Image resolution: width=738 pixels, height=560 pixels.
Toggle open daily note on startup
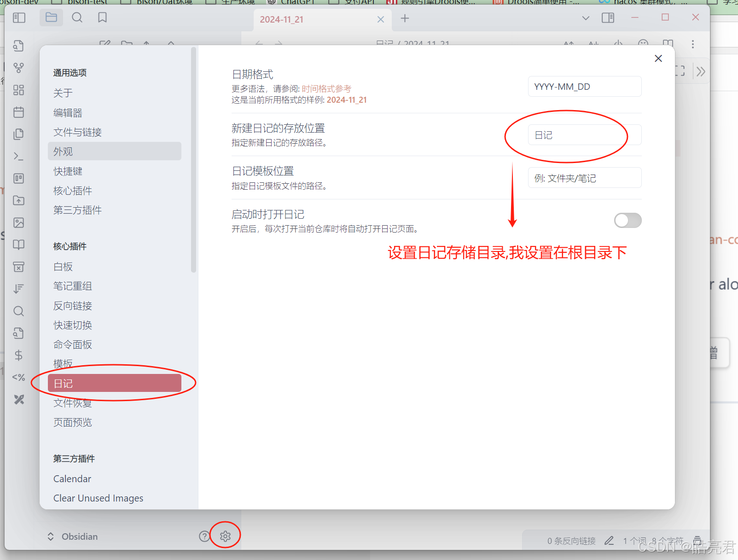point(628,220)
